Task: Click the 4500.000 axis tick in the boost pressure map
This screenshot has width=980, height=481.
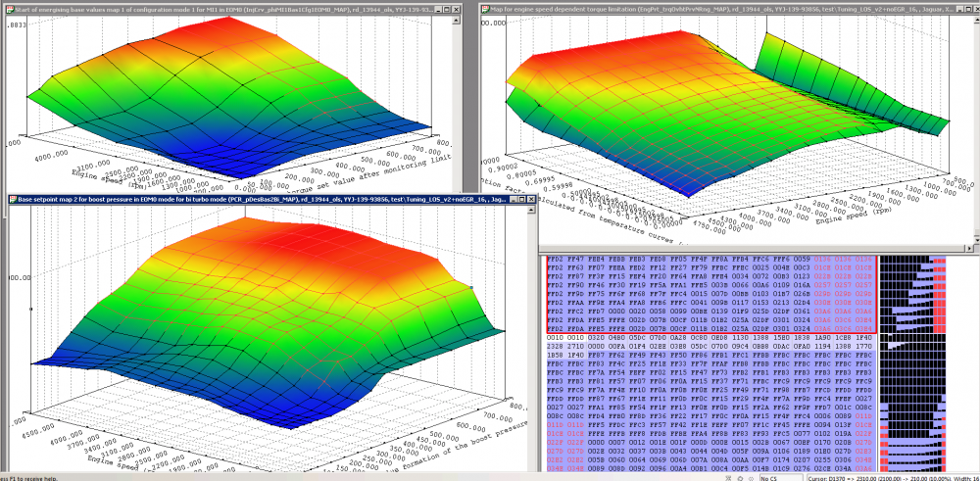Action: [x=39, y=430]
